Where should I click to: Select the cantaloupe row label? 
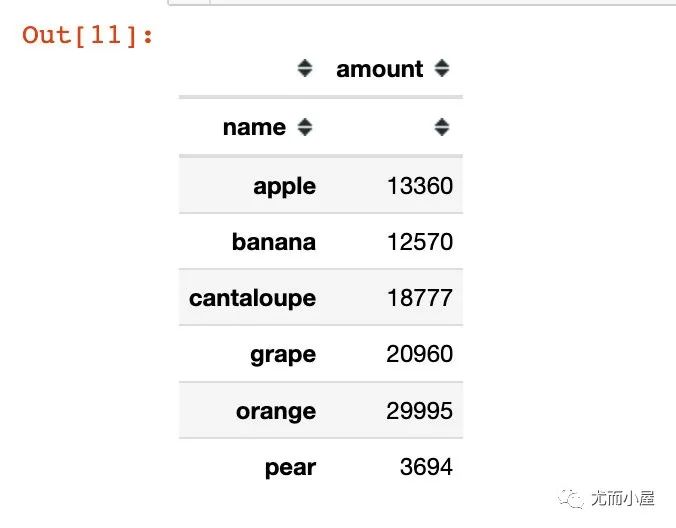click(x=252, y=299)
